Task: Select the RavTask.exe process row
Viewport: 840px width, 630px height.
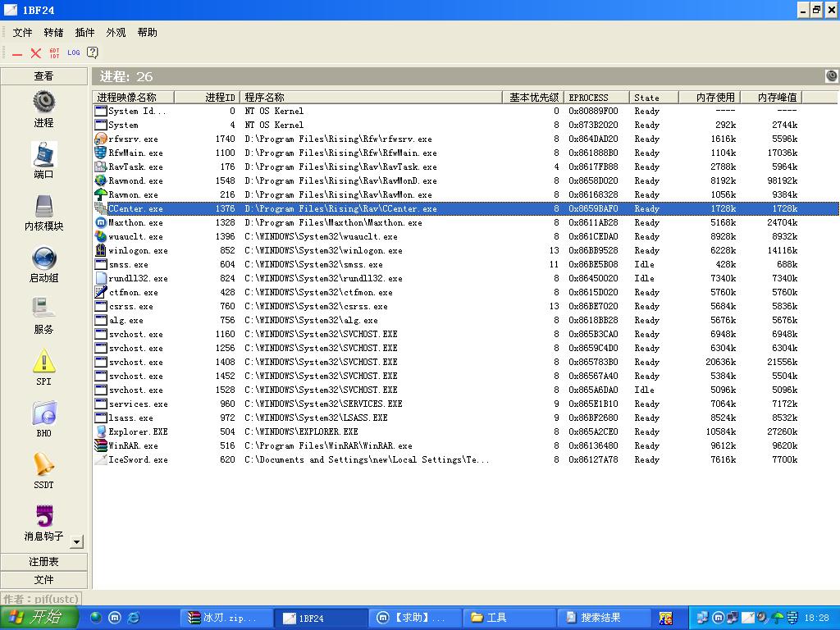Action: (466, 167)
